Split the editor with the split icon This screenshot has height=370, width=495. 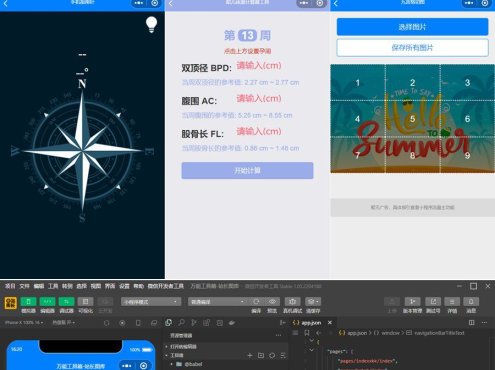(x=472, y=322)
